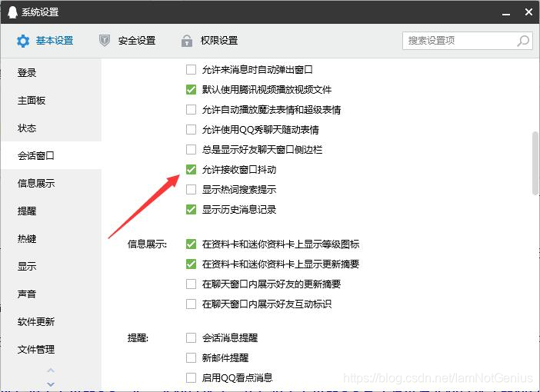The image size is (540, 392).
Task: Select 会话窗口 in the sidebar
Action: click(x=51, y=155)
